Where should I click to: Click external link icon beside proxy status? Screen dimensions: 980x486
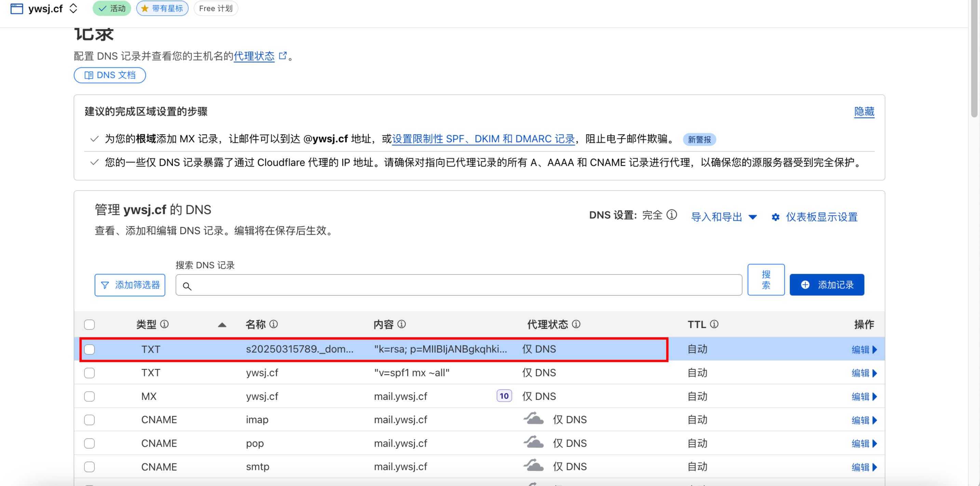coord(283,56)
